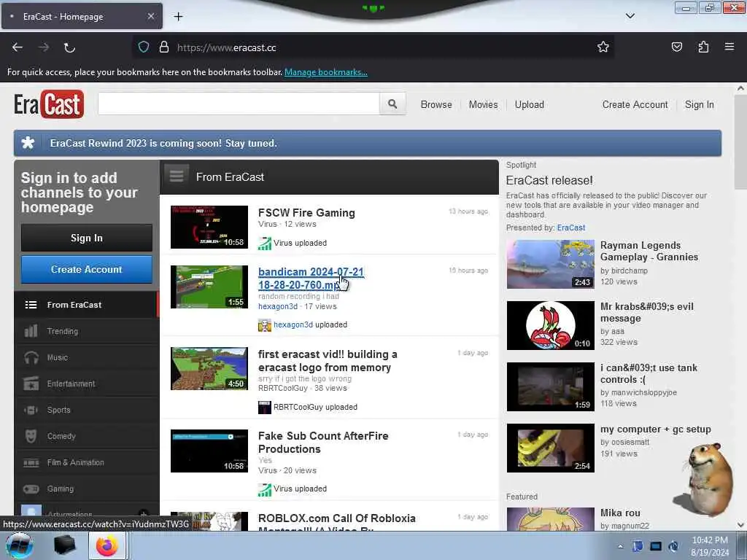Open the Movies menu item
Viewport: 747px width, 560px height.
tap(483, 104)
